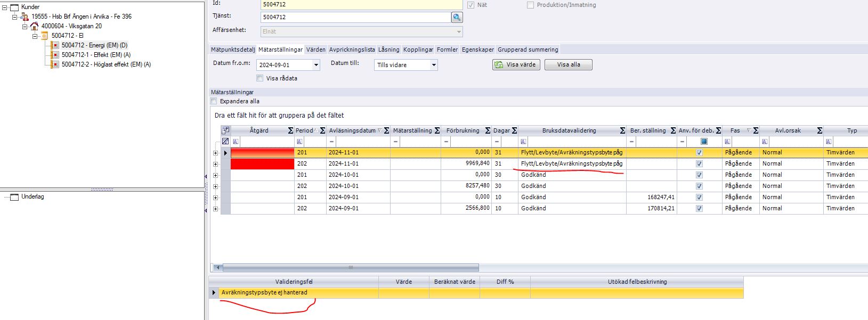Screen dimensions: 868x320
Task: Click the search icon beside Tjänst field
Action: (457, 18)
